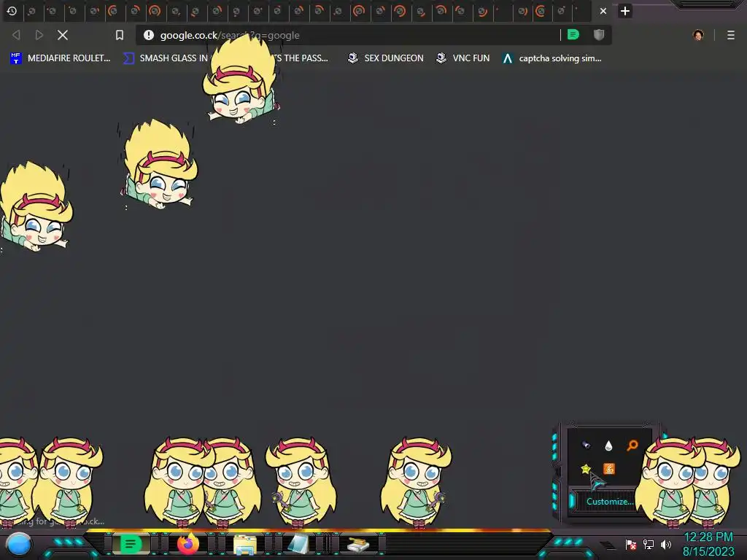
Task: Click the water drop tray icon
Action: [608, 446]
